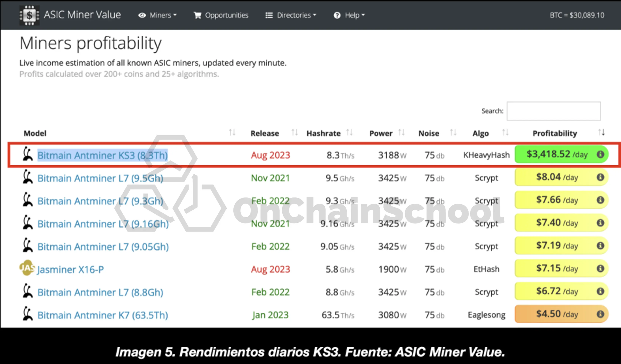The width and height of the screenshot is (621, 364).
Task: Click the $7.40/day profitability badge
Action: pyautogui.click(x=561, y=223)
